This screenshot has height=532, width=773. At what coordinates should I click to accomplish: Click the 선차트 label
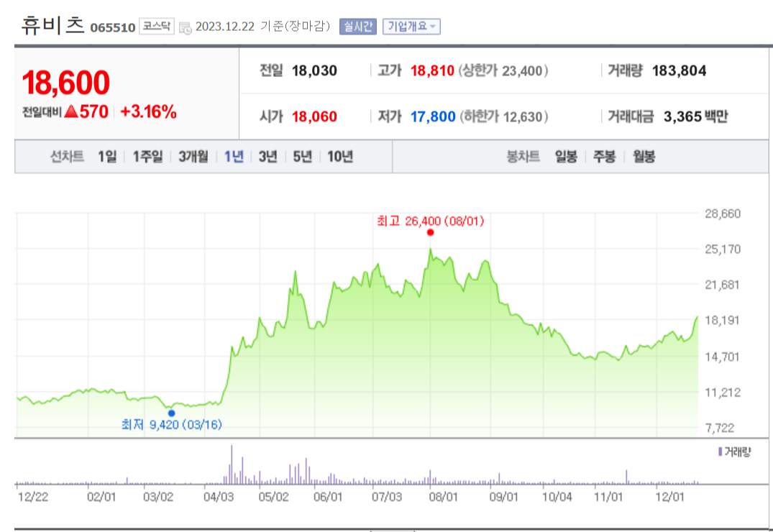pos(67,157)
